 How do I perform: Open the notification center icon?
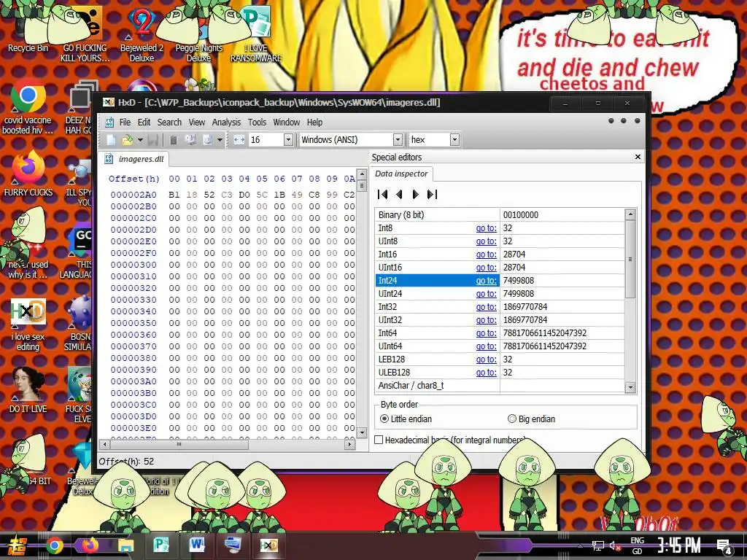tap(724, 546)
